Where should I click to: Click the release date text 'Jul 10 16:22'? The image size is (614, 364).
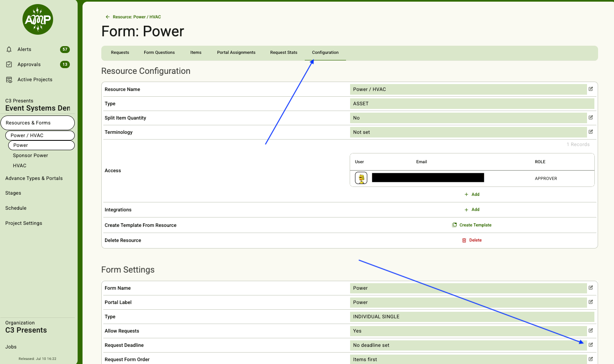(46, 359)
